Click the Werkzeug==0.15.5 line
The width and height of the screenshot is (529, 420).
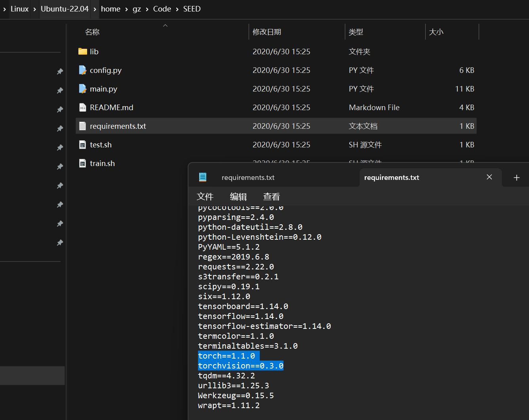236,395
